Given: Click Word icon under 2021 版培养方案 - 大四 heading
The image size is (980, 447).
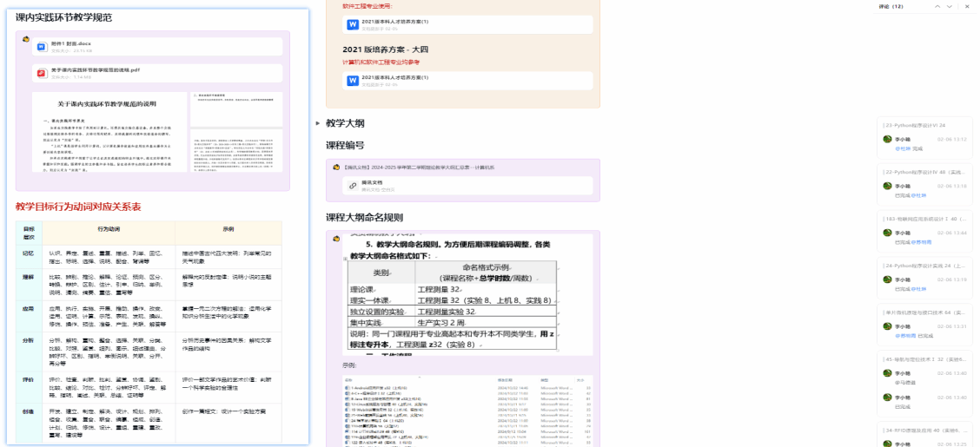Looking at the screenshot, I should [353, 81].
